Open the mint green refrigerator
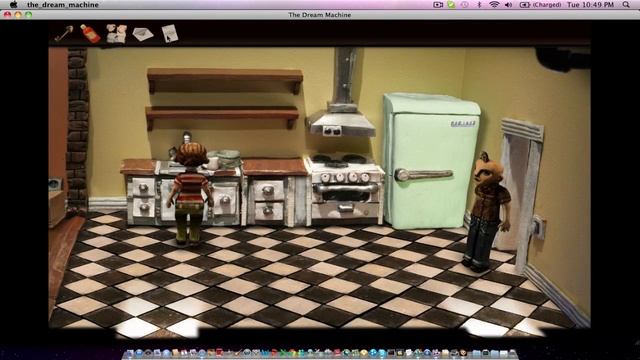Screen dimensions: 640x360 point(431,161)
